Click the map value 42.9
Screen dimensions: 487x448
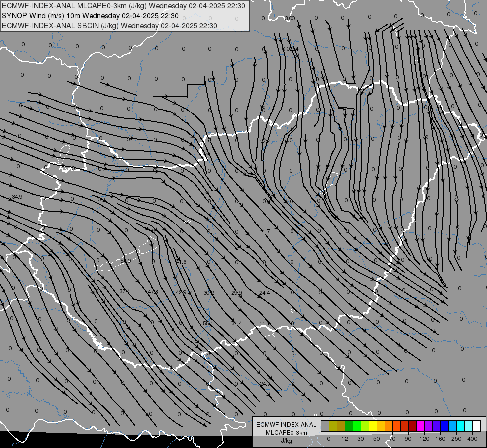click(x=181, y=292)
